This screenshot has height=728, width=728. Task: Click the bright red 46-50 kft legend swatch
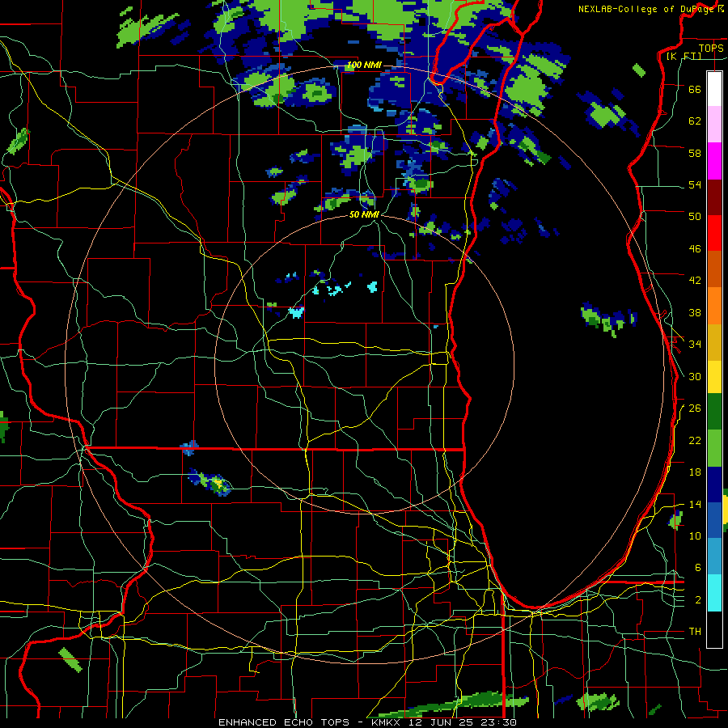click(714, 233)
